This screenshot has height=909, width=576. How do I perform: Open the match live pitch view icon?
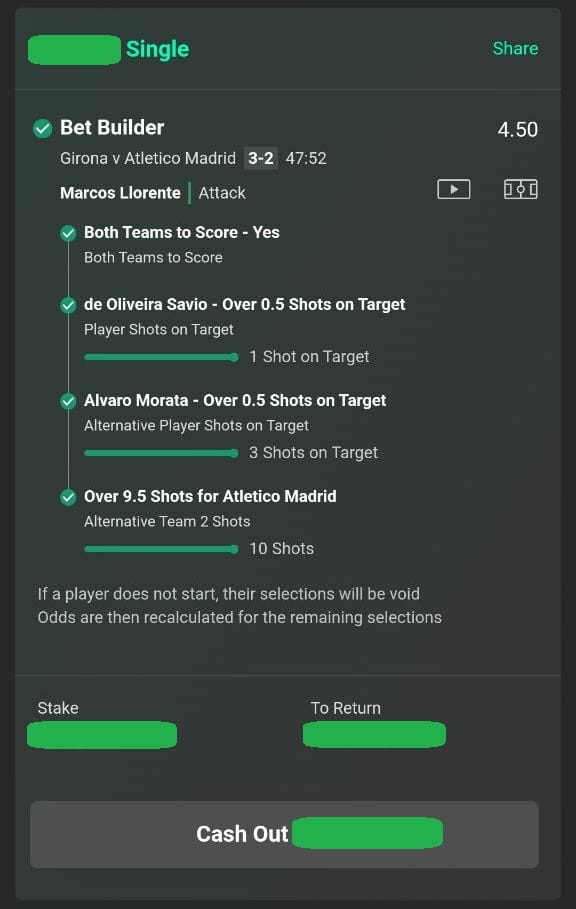(x=520, y=190)
